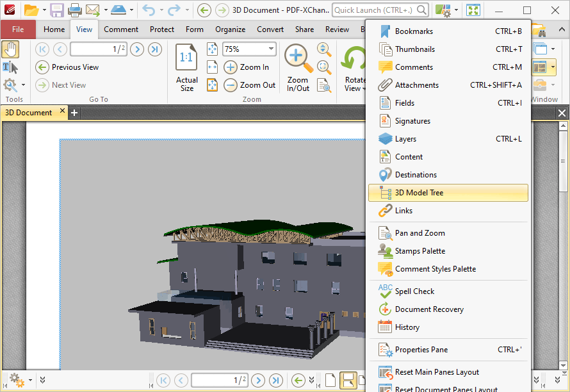Click the Zoom Out button
The image size is (570, 392).
(x=249, y=85)
